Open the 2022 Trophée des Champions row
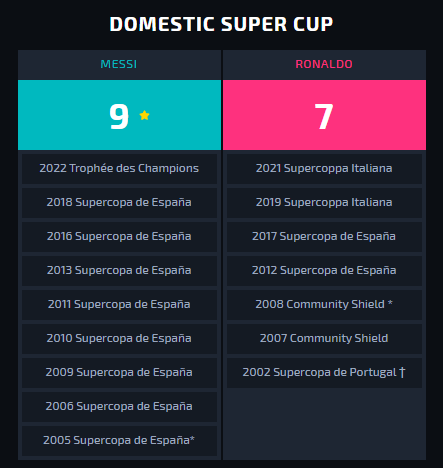Screen dimensions: 443x468 click(x=119, y=169)
